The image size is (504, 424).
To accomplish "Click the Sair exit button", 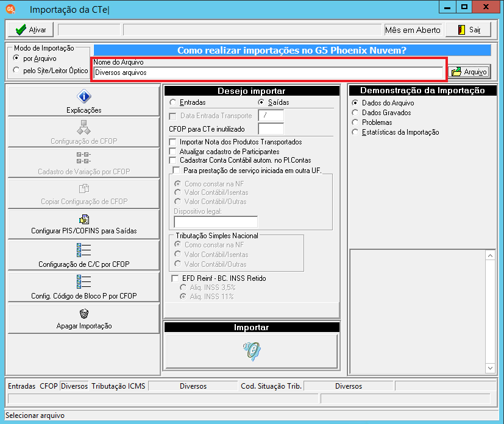I will [468, 30].
